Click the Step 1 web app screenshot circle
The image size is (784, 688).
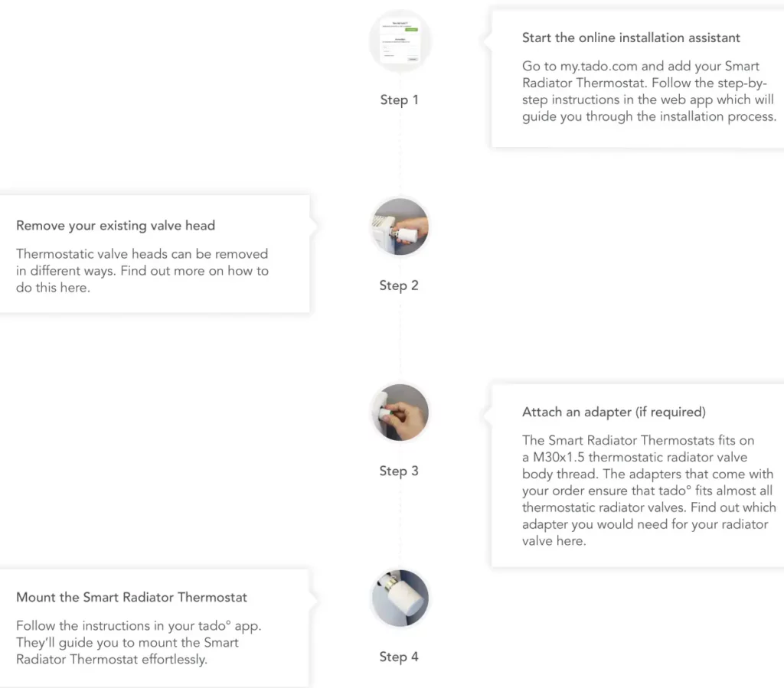[x=400, y=41]
